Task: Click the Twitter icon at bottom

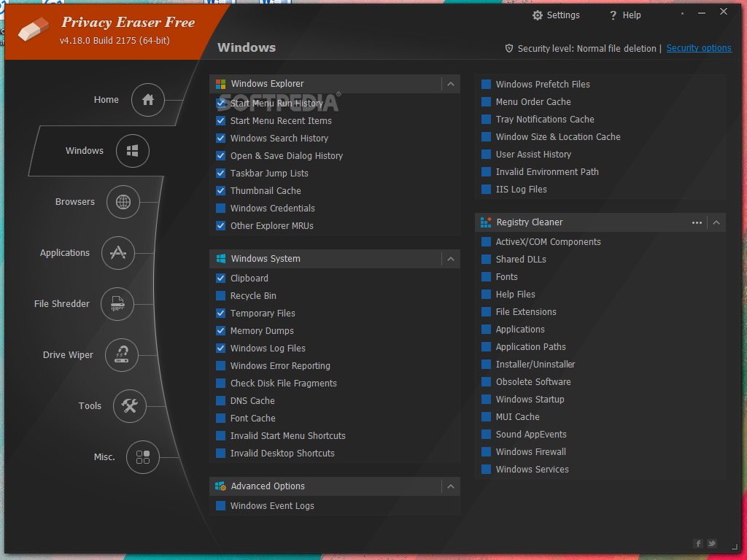Action: [x=712, y=543]
